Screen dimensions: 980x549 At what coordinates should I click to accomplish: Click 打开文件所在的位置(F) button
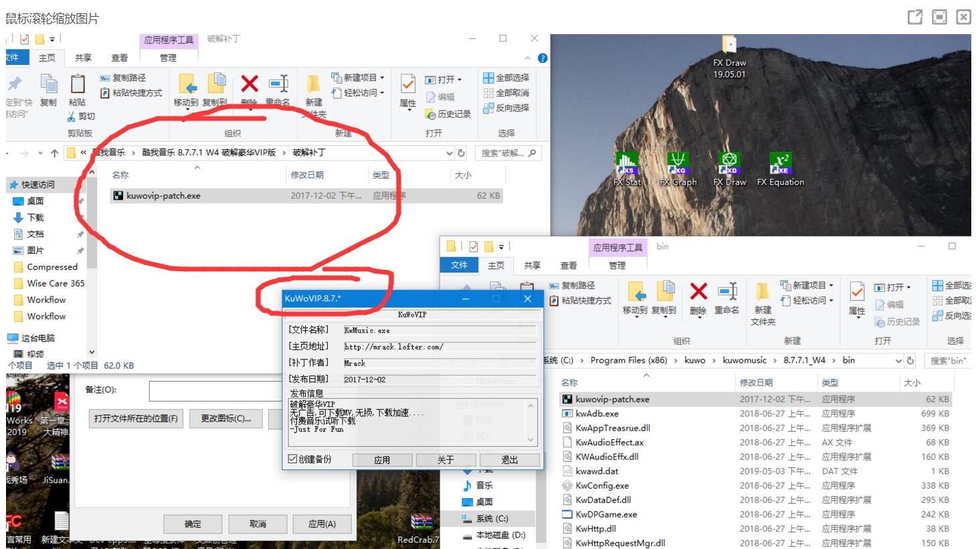pyautogui.click(x=136, y=418)
